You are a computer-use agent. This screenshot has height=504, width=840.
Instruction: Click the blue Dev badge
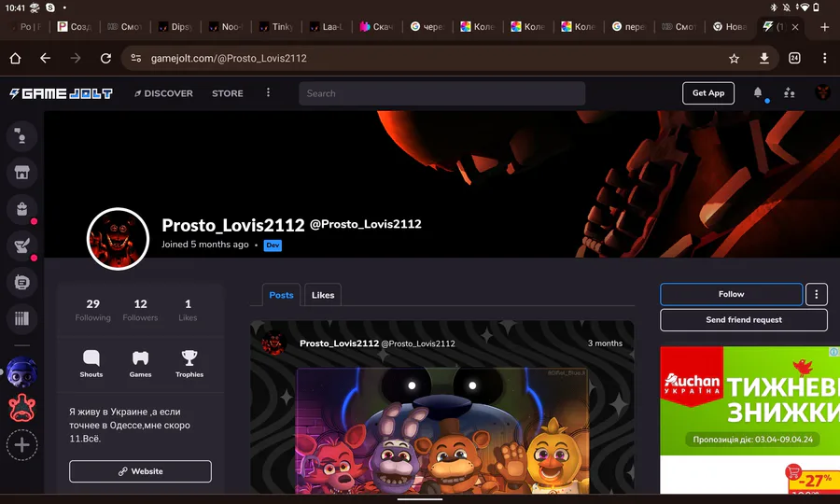click(x=273, y=245)
